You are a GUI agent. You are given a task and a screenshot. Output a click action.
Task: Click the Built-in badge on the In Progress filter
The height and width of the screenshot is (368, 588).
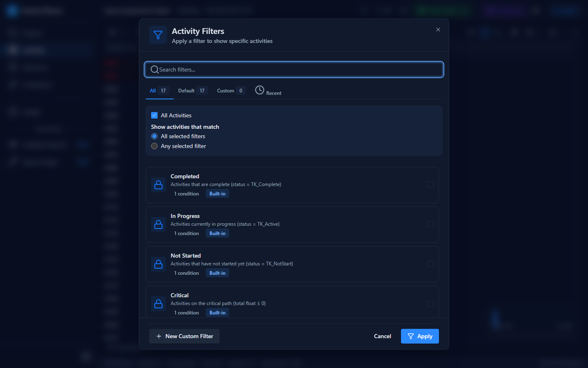[x=217, y=233]
